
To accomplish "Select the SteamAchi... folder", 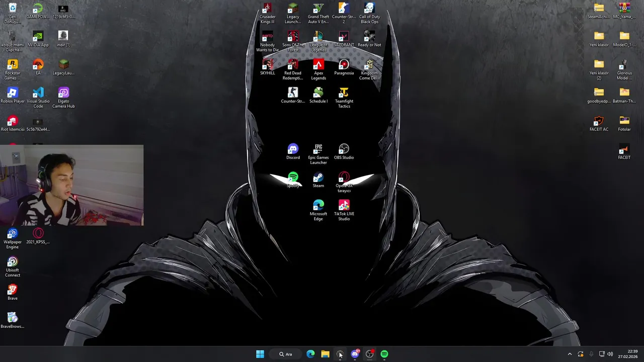I will 599,11.
